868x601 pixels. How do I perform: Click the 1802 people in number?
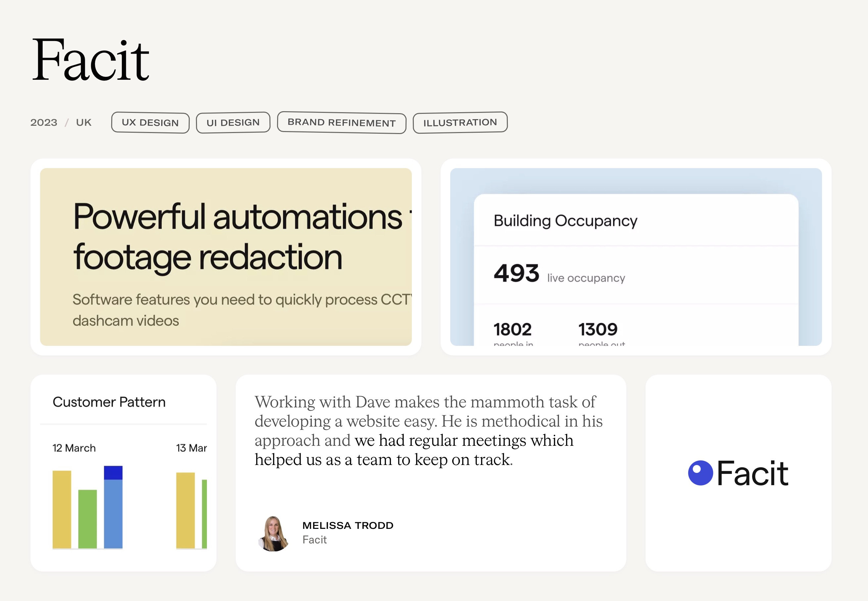(512, 330)
